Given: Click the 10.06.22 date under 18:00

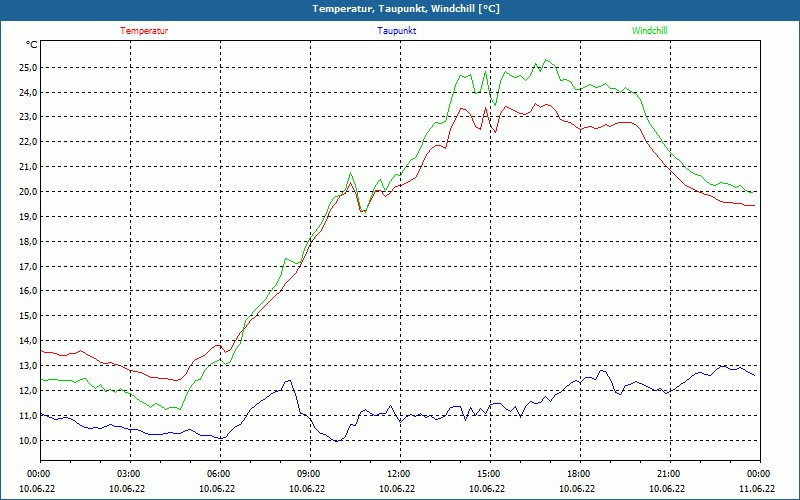Looking at the screenshot, I should click(x=577, y=489).
